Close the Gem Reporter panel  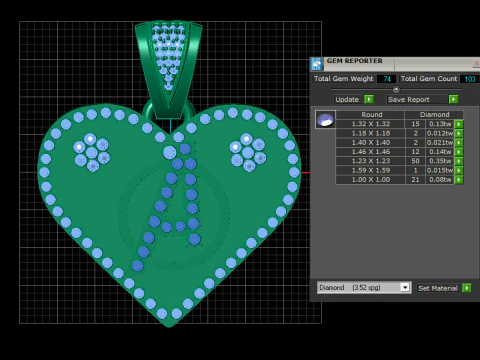pos(476,63)
